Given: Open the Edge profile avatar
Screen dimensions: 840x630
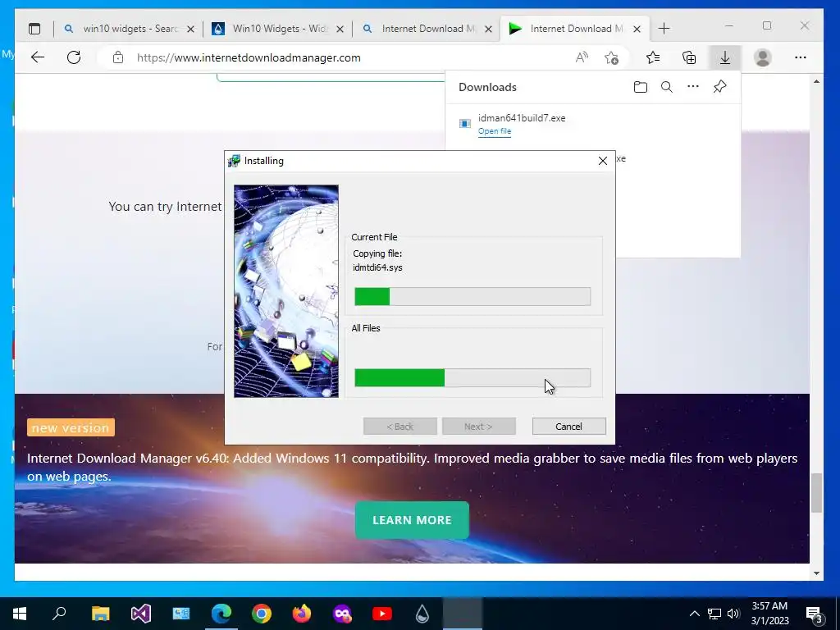Looking at the screenshot, I should (x=762, y=57).
